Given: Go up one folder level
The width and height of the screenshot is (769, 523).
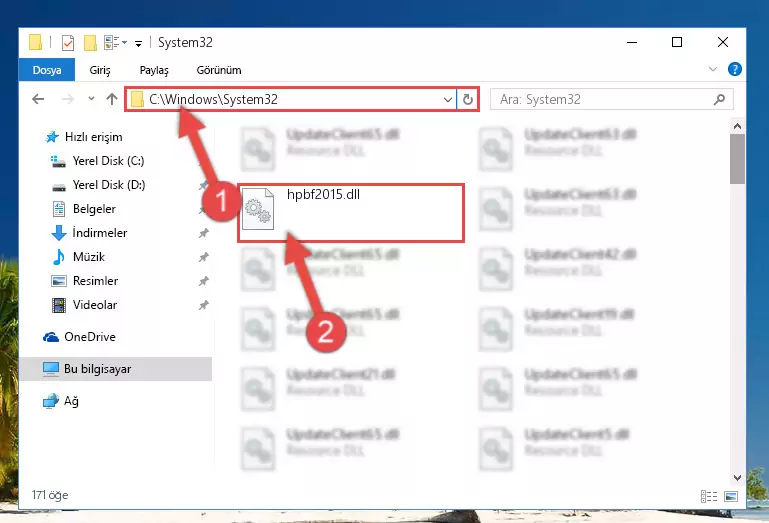Looking at the screenshot, I should point(112,100).
